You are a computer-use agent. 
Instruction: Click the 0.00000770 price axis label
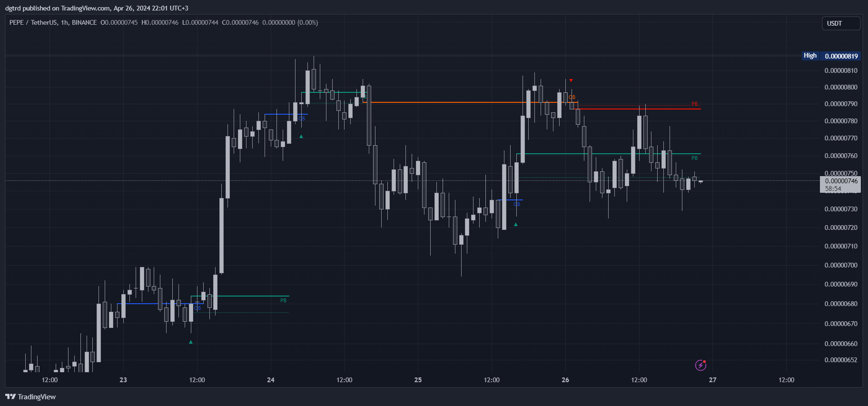click(x=841, y=138)
